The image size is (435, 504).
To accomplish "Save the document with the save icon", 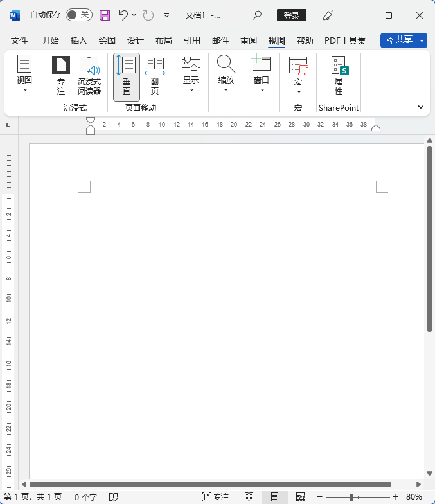I will pos(104,15).
